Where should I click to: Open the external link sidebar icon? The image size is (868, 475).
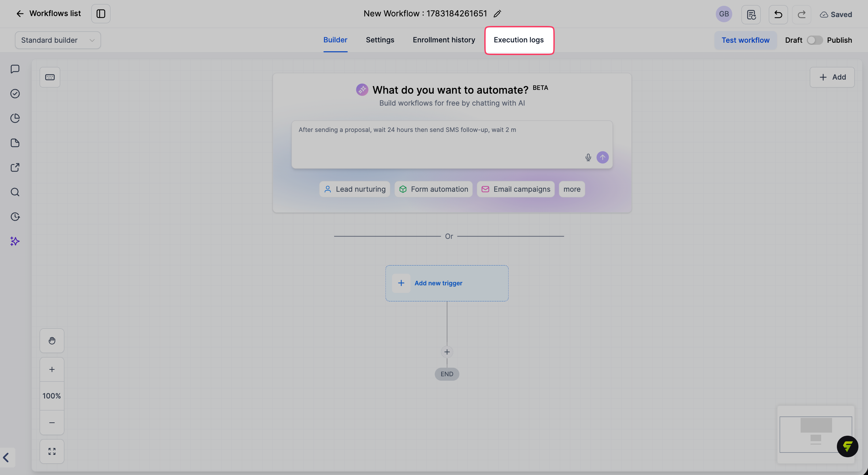point(15,167)
